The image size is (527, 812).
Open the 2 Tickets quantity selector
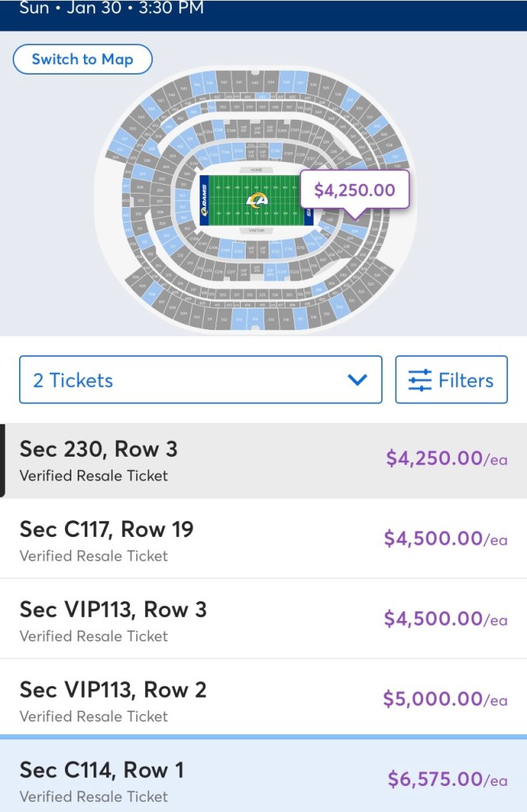[x=200, y=380]
